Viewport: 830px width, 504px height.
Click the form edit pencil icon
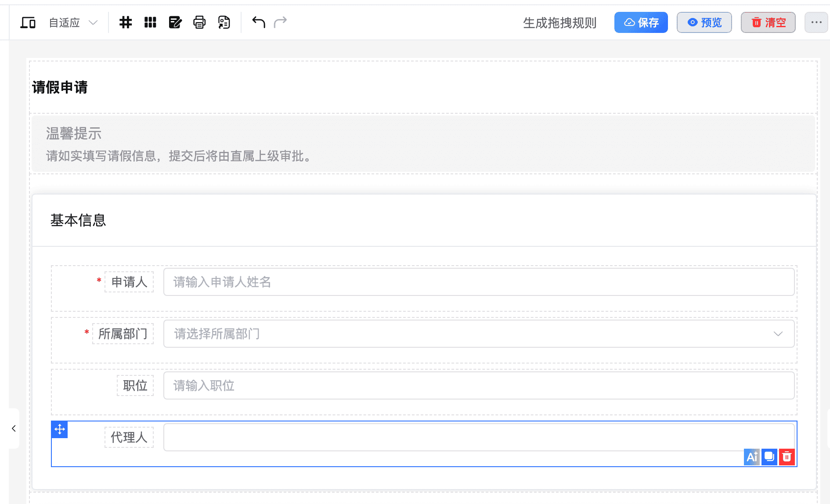(175, 22)
